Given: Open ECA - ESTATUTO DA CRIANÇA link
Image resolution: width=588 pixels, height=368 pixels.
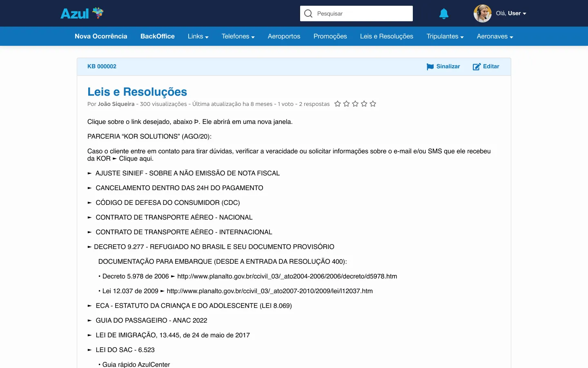Looking at the screenshot, I should tap(194, 306).
